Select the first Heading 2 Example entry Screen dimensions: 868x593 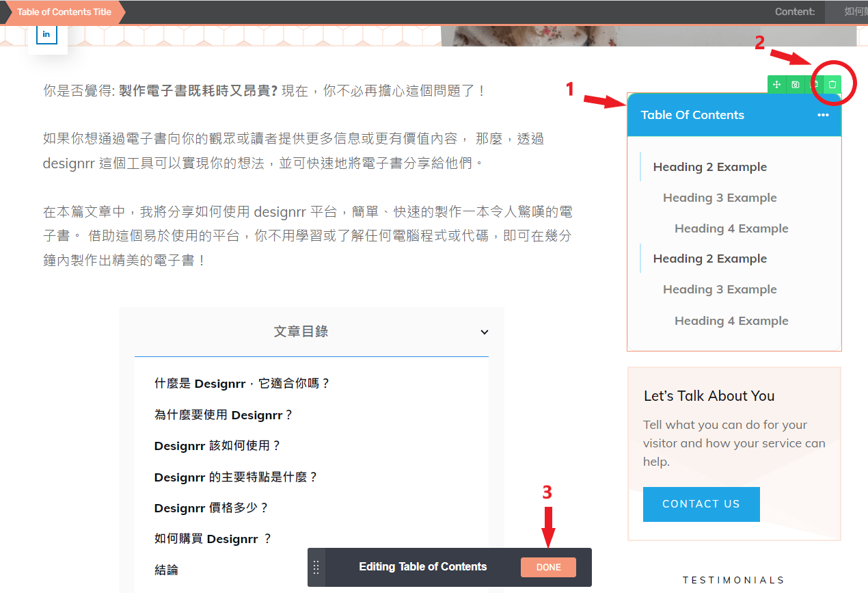coord(710,167)
